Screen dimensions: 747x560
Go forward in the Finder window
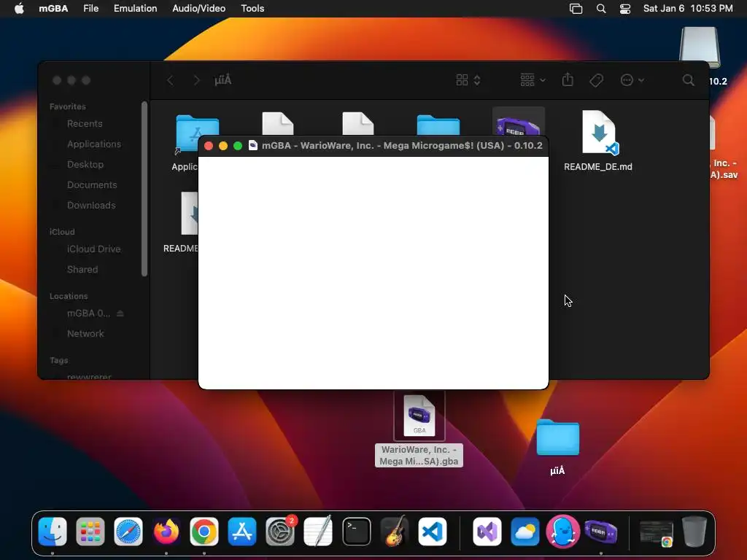[196, 80]
